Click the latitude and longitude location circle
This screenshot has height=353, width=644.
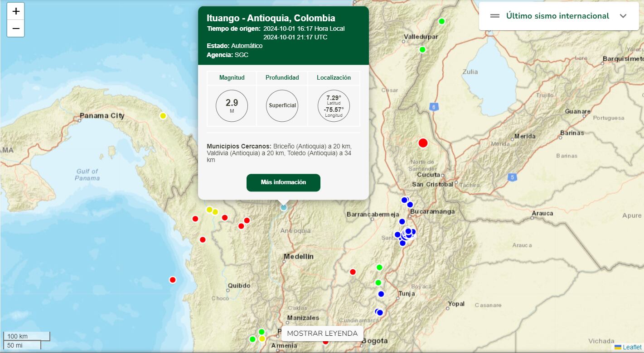(334, 106)
